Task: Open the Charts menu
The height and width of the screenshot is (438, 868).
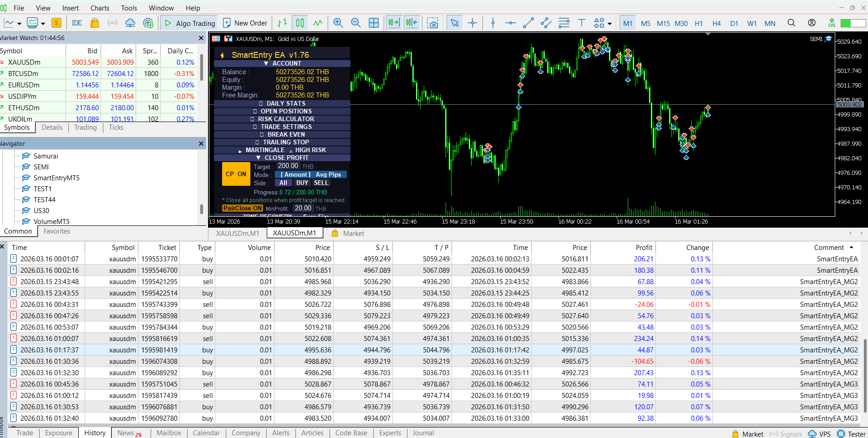Action: [x=100, y=8]
